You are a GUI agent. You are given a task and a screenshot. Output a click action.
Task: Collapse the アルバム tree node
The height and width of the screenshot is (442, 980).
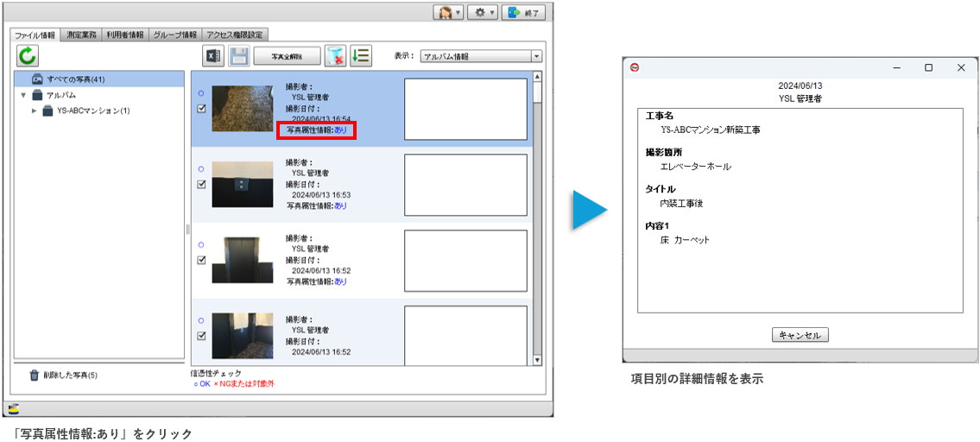[x=23, y=95]
